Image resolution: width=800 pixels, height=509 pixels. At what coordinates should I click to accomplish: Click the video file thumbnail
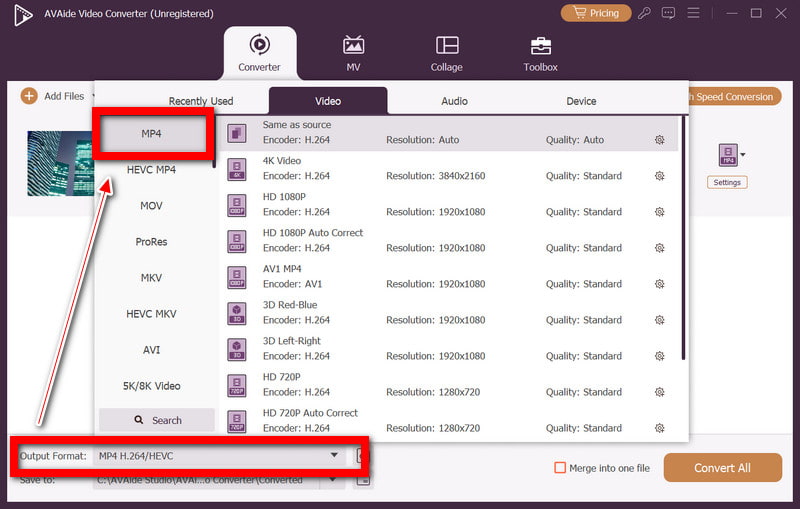61,163
